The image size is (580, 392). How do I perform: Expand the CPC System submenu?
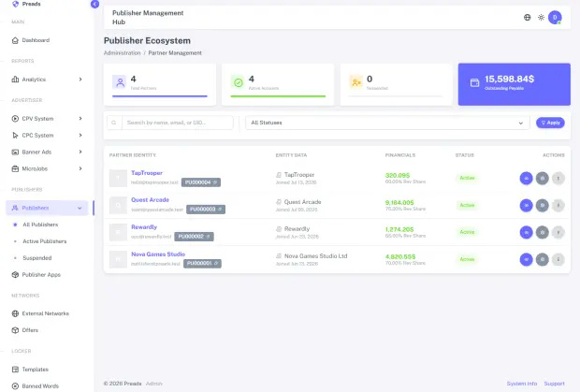click(x=47, y=136)
